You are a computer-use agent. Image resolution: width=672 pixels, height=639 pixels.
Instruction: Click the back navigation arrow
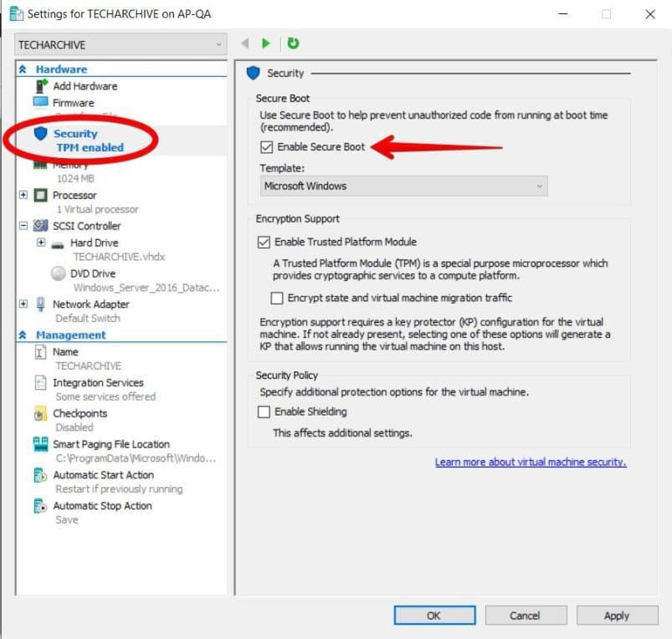tap(245, 43)
